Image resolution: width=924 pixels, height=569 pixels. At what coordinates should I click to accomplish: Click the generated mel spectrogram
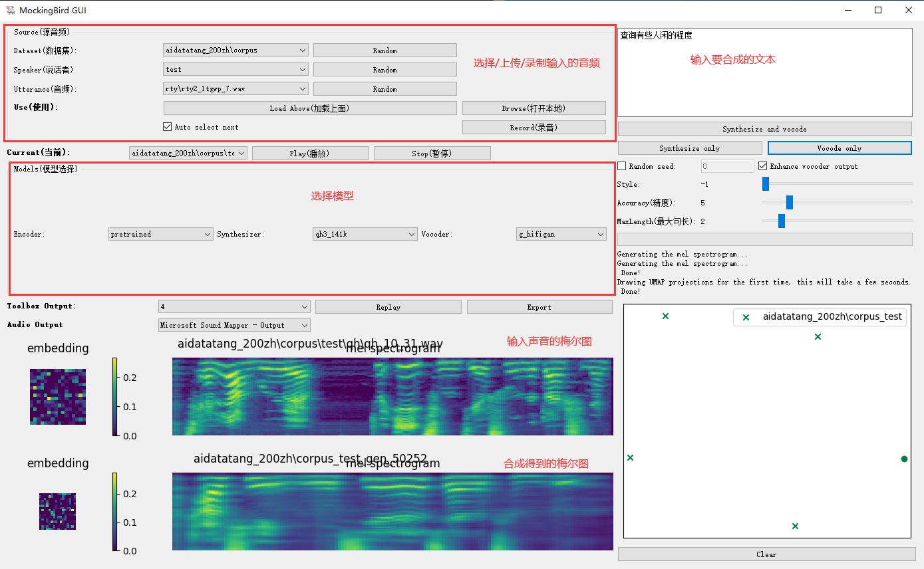pos(392,511)
